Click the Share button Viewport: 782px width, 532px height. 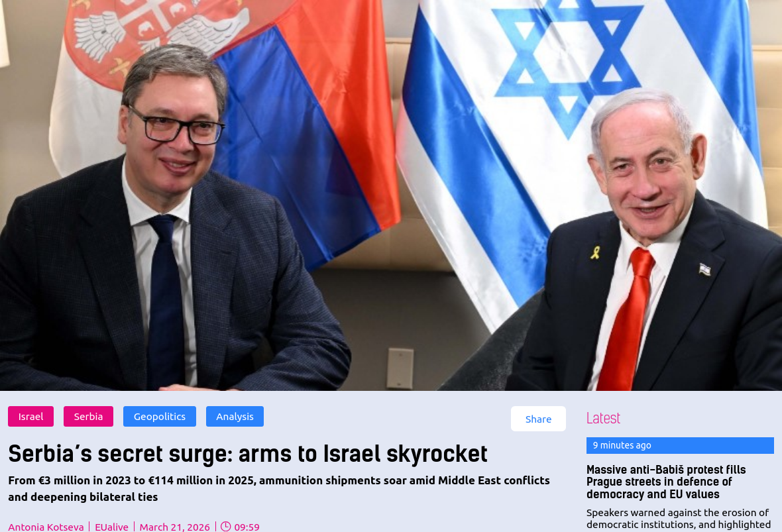click(x=538, y=419)
